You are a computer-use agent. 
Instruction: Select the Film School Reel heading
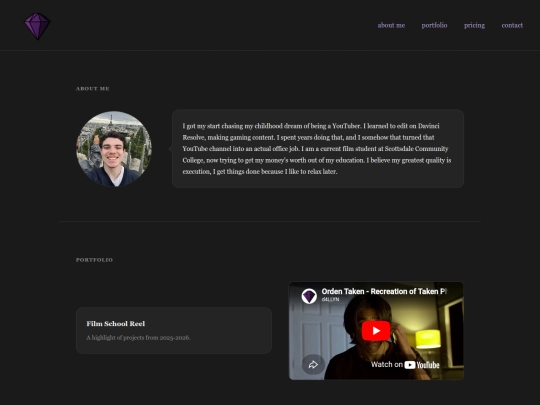click(x=116, y=324)
